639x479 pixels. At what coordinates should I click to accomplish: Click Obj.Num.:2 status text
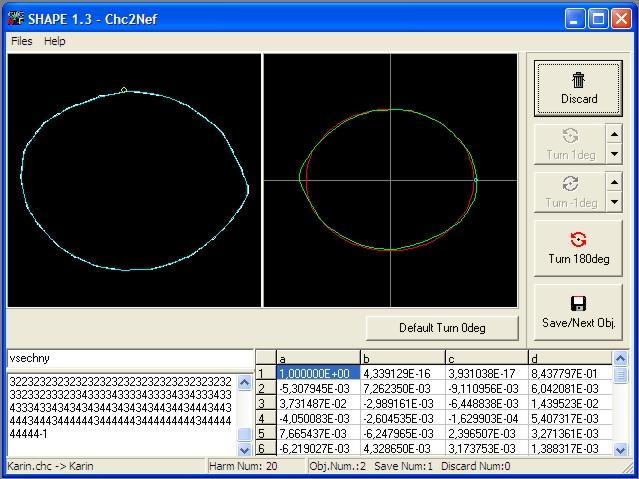coord(337,466)
